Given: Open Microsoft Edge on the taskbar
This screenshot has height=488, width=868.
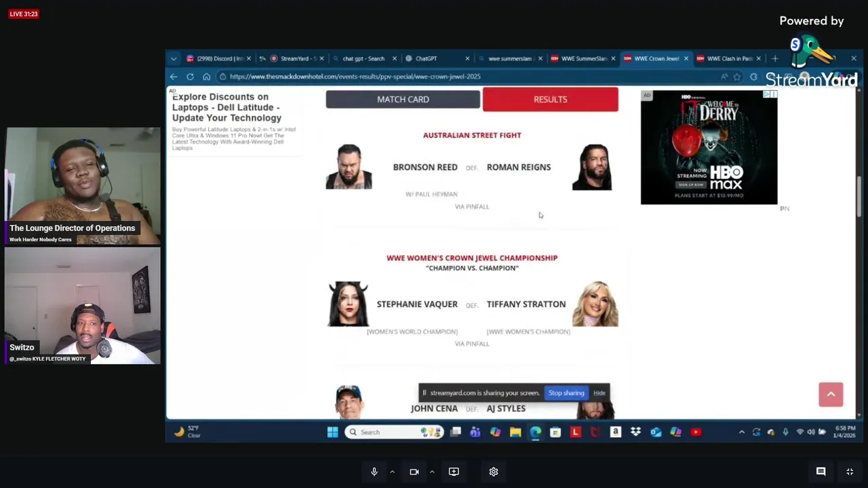Looking at the screenshot, I should 536,432.
